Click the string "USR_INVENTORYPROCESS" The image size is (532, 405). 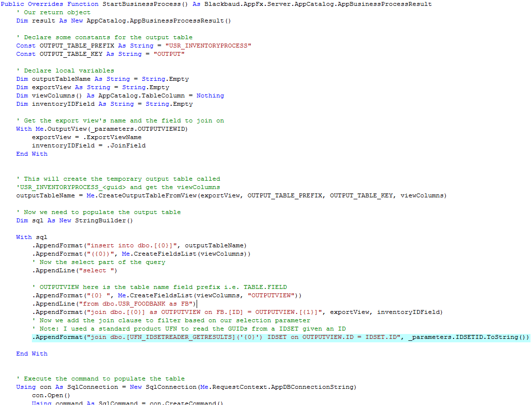[x=208, y=46]
